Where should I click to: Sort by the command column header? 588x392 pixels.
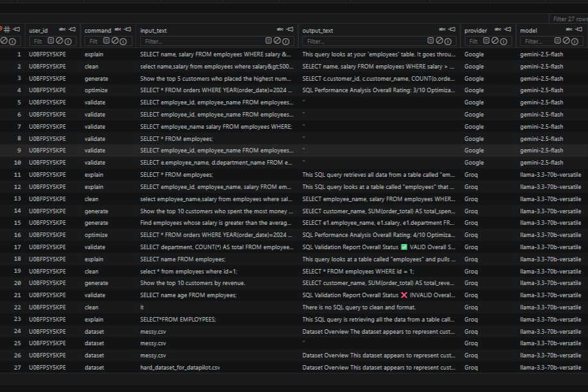(x=98, y=31)
